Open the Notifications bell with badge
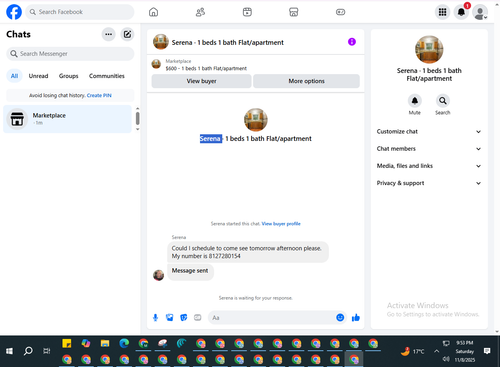The height and width of the screenshot is (367, 500). (x=462, y=12)
